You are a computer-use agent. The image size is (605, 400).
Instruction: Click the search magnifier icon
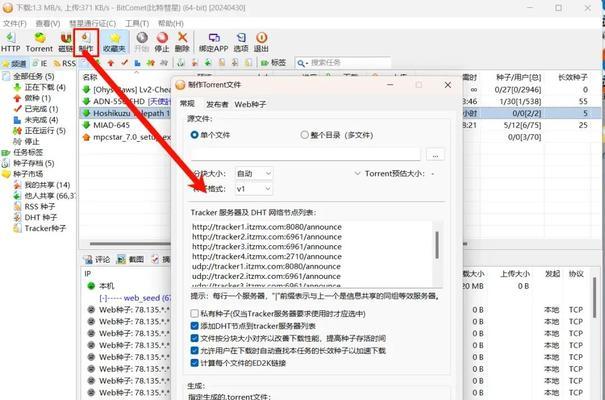point(300,63)
